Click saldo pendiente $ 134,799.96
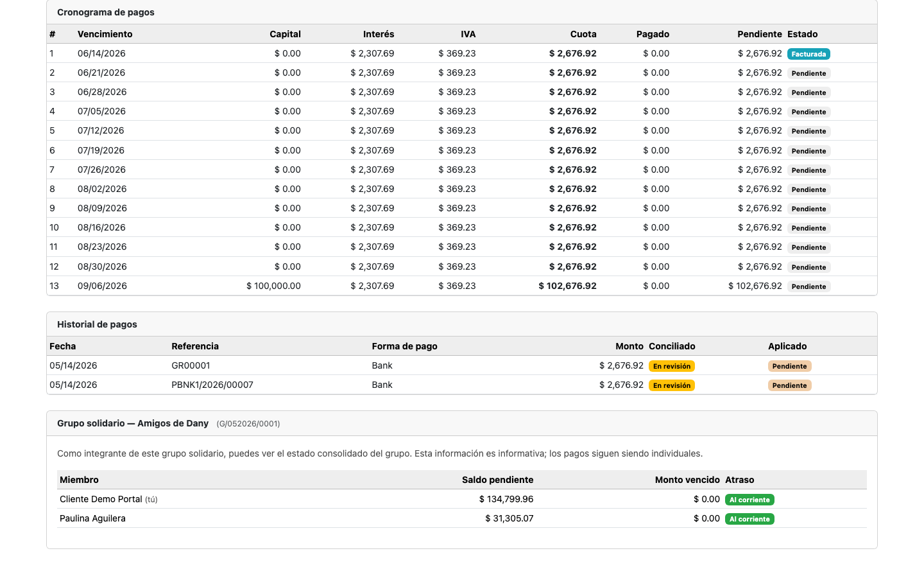 506,499
